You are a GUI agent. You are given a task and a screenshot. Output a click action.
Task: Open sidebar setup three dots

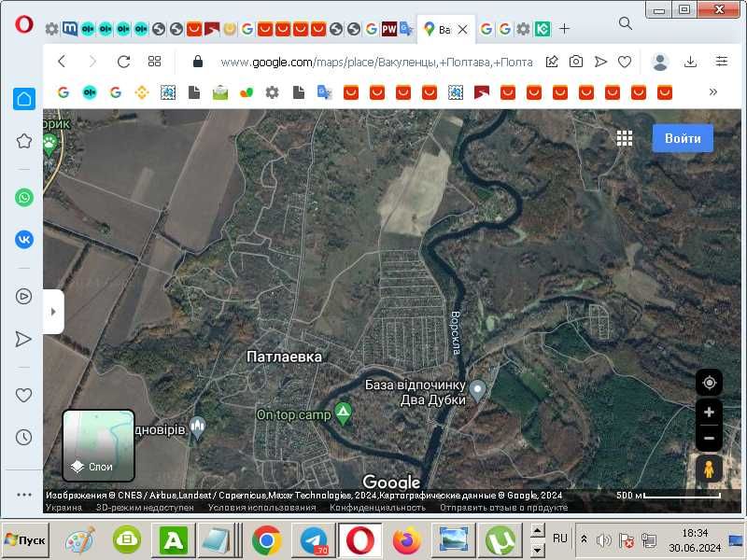click(24, 495)
